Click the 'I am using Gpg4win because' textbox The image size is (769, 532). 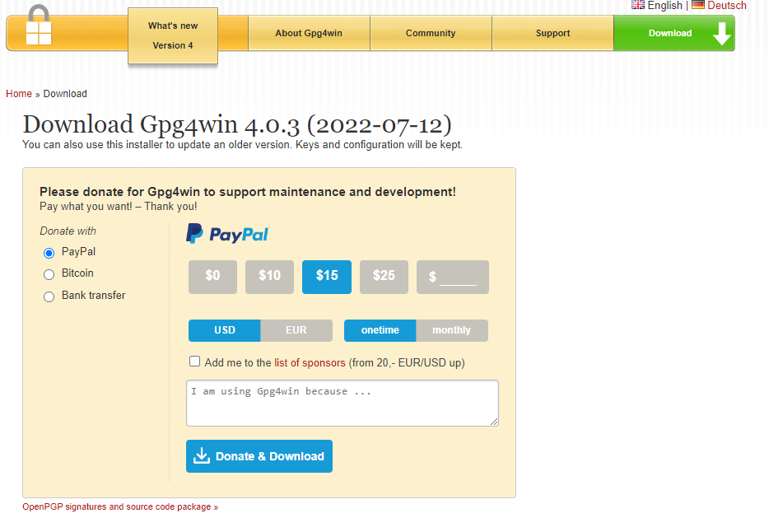click(343, 403)
